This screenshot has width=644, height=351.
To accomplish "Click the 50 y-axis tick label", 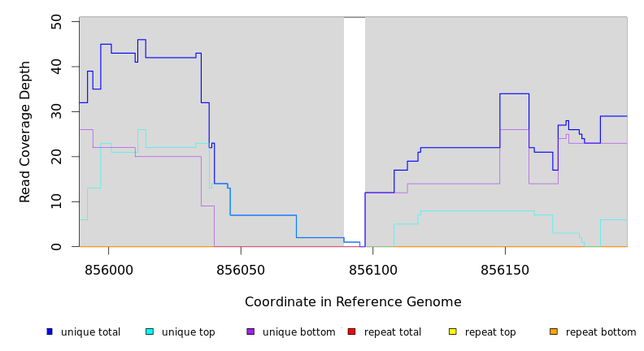I will (56, 22).
